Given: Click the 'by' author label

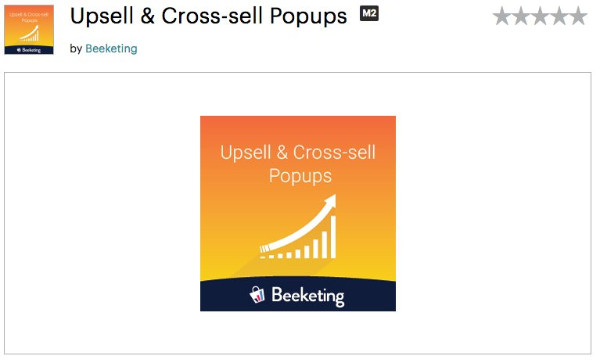Looking at the screenshot, I should pyautogui.click(x=76, y=49).
